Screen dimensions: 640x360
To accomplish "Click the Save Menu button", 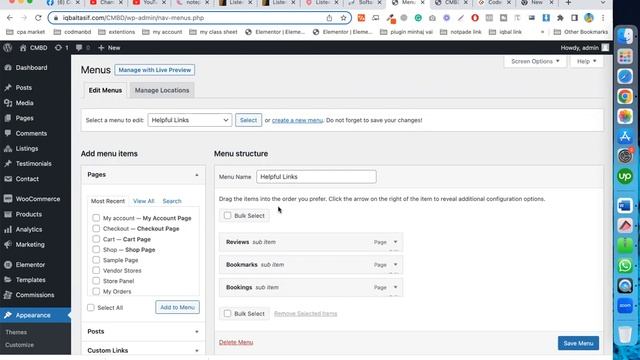I will 578,343.
